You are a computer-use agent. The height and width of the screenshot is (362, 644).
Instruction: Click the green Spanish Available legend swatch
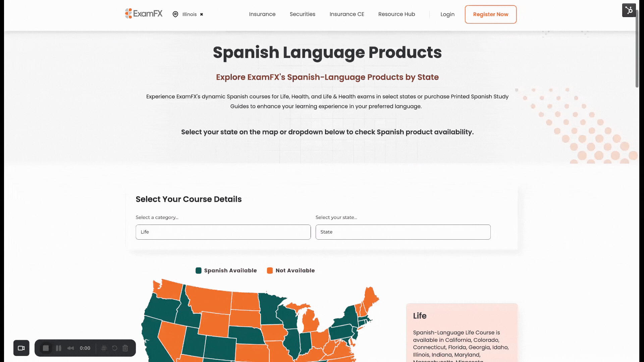[x=198, y=270]
